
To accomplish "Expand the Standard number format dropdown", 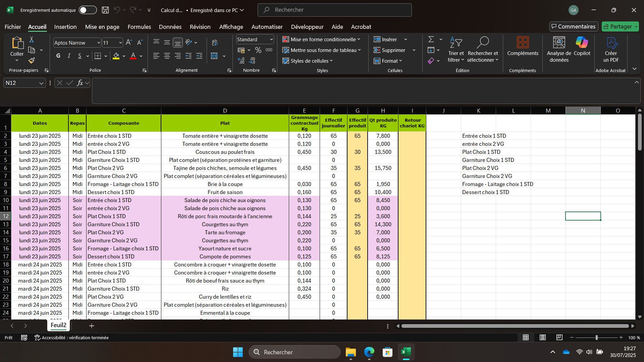I will 271,40.
